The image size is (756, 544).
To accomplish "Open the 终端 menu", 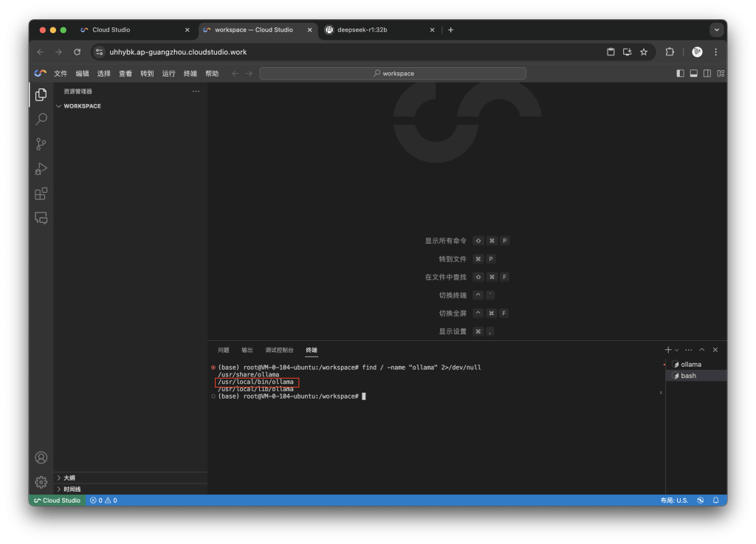I will click(190, 73).
